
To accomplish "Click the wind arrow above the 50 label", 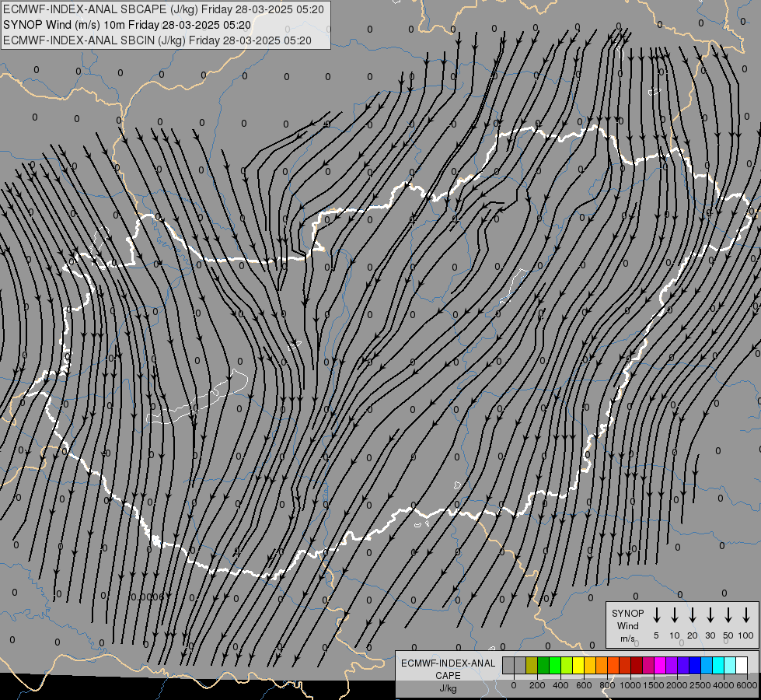I will tap(728, 614).
